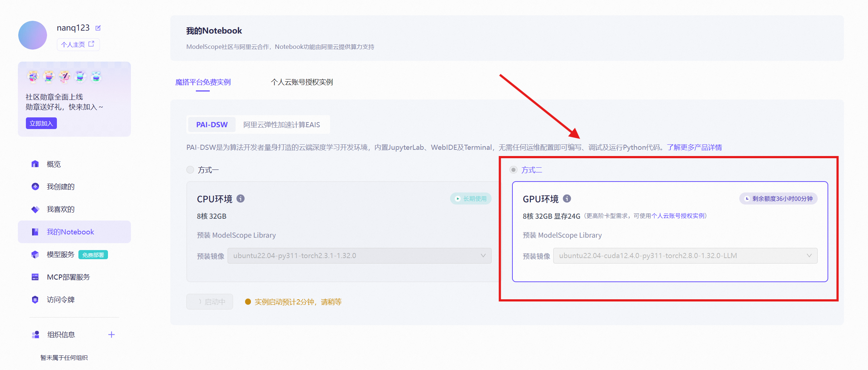
Task: Click the 立即加入 join now button
Action: pyautogui.click(x=41, y=123)
